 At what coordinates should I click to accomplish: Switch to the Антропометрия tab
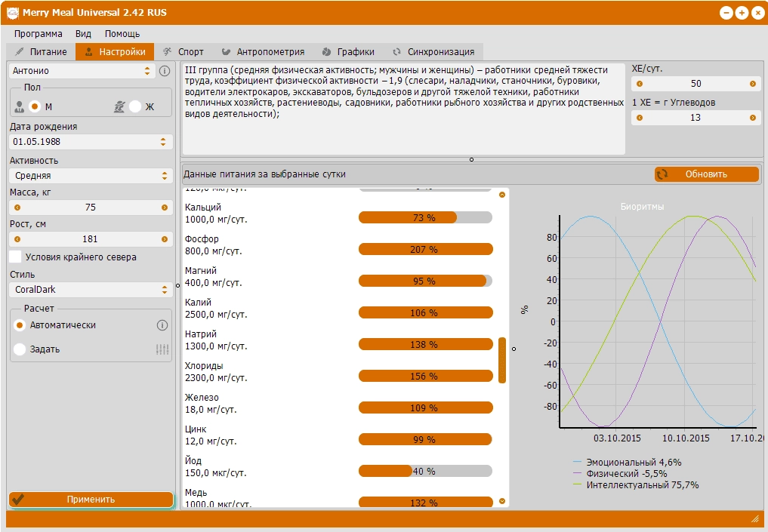pyautogui.click(x=263, y=52)
